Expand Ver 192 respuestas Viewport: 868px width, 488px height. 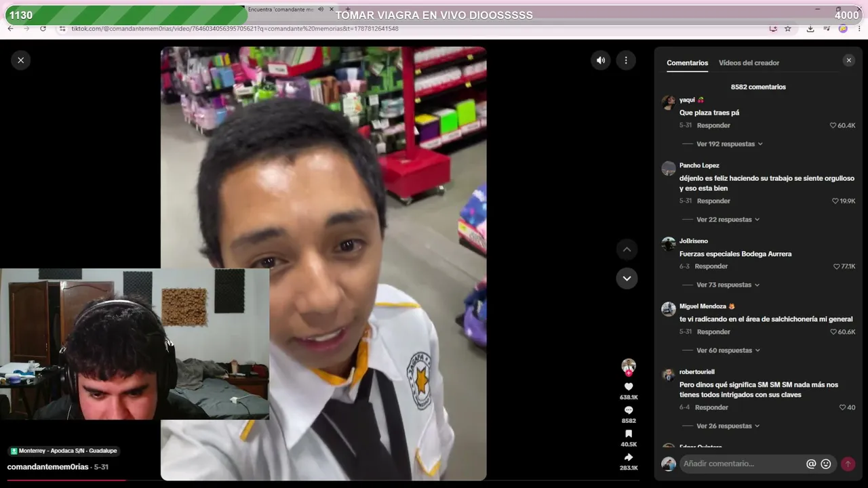729,144
